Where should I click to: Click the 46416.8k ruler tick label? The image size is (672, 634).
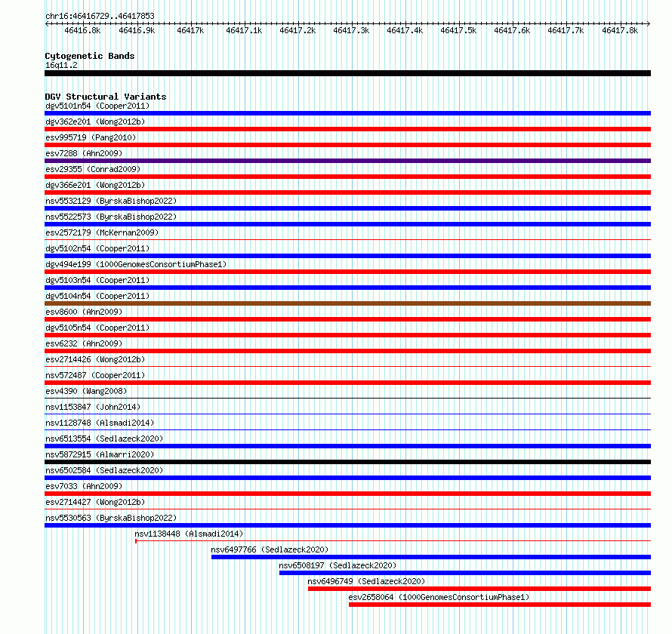82,30
